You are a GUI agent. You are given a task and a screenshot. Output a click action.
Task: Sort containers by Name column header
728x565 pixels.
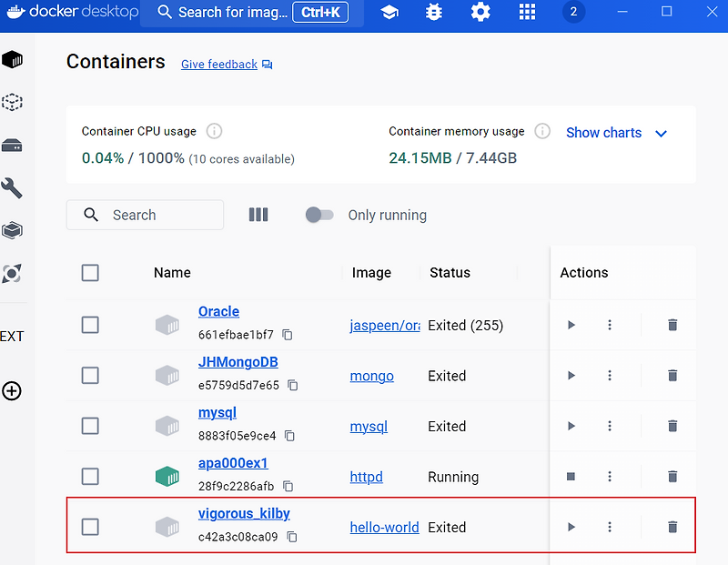(x=172, y=272)
